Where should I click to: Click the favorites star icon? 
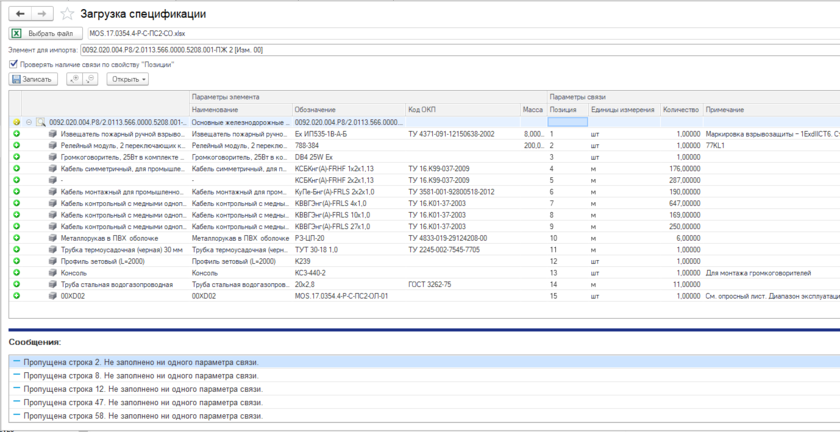(67, 14)
